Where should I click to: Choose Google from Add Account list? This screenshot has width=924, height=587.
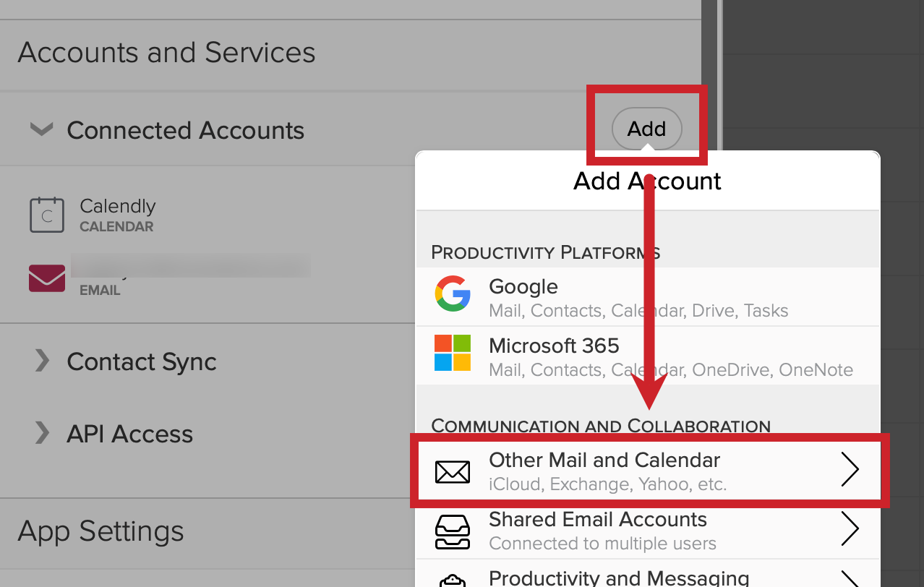(x=649, y=297)
